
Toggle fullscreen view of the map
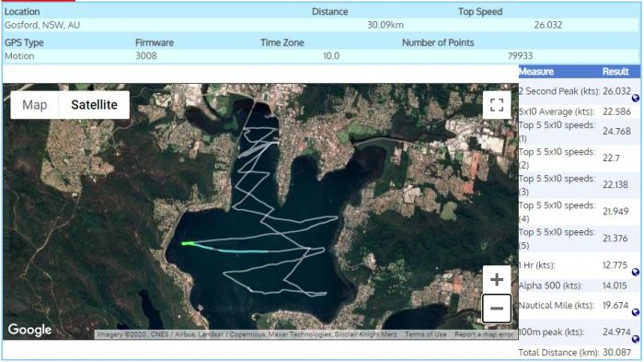click(497, 105)
